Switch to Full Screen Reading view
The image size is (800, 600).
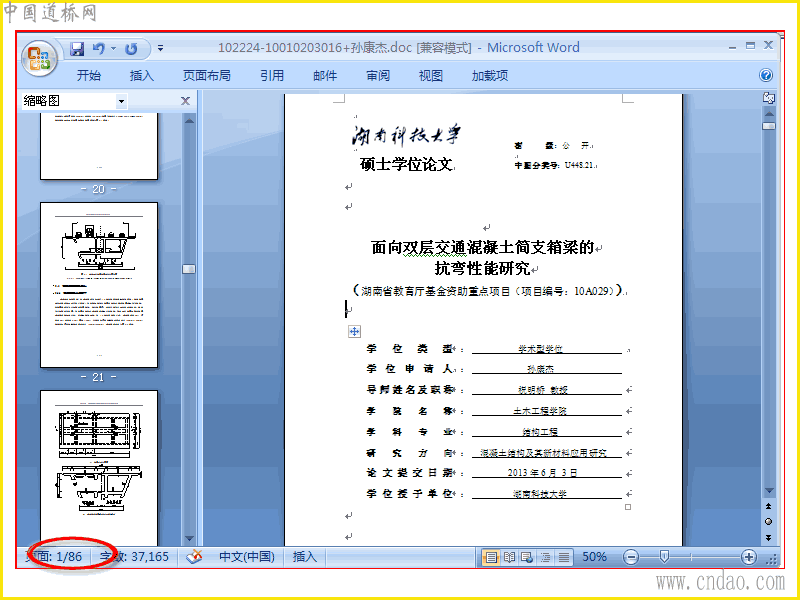point(509,557)
